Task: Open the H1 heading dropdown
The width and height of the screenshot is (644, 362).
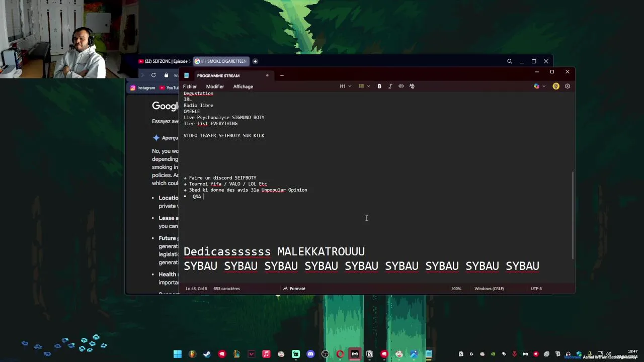Action: click(345, 86)
